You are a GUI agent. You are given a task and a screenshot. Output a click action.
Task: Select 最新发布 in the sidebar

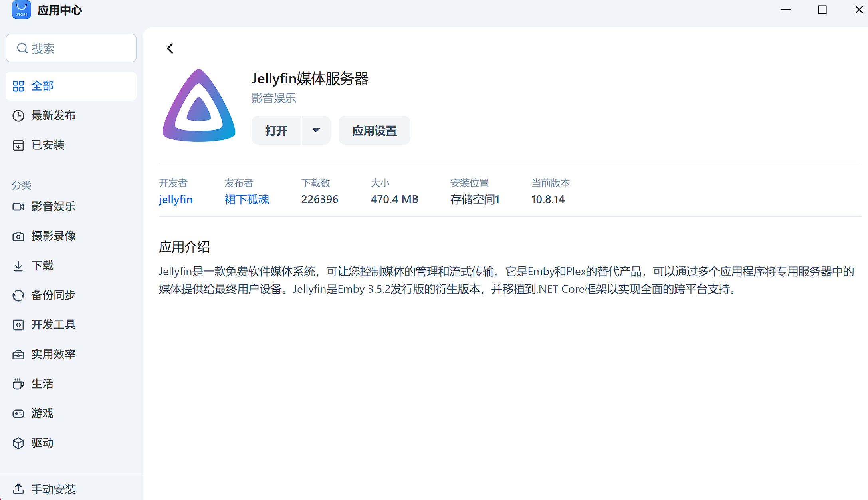(x=54, y=115)
